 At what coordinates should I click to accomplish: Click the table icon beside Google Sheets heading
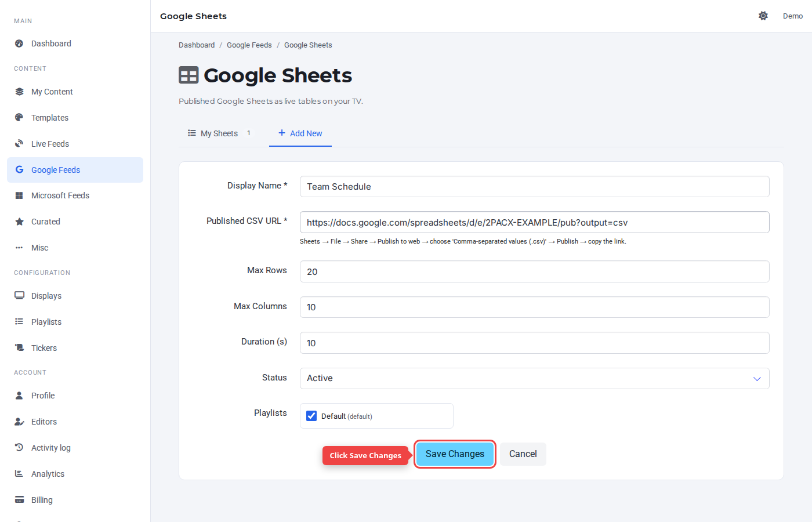[188, 75]
